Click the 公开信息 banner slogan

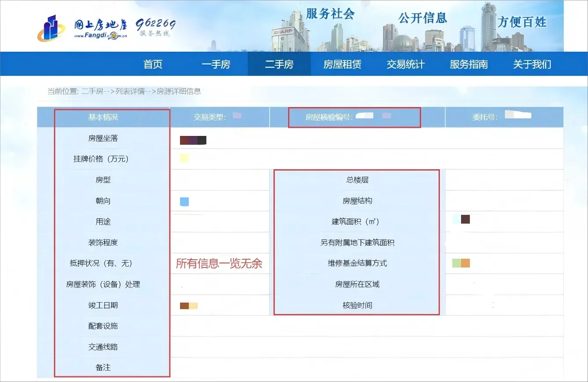click(x=422, y=18)
